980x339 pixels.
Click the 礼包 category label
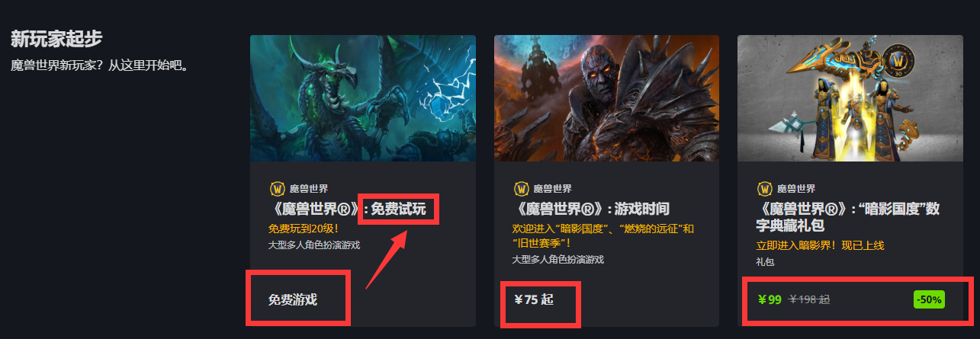click(765, 261)
